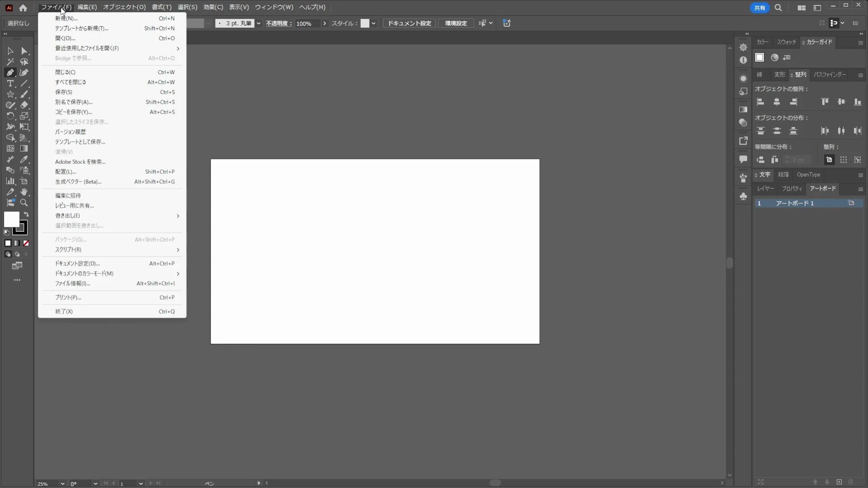Click the Home icon in top bar

23,8
